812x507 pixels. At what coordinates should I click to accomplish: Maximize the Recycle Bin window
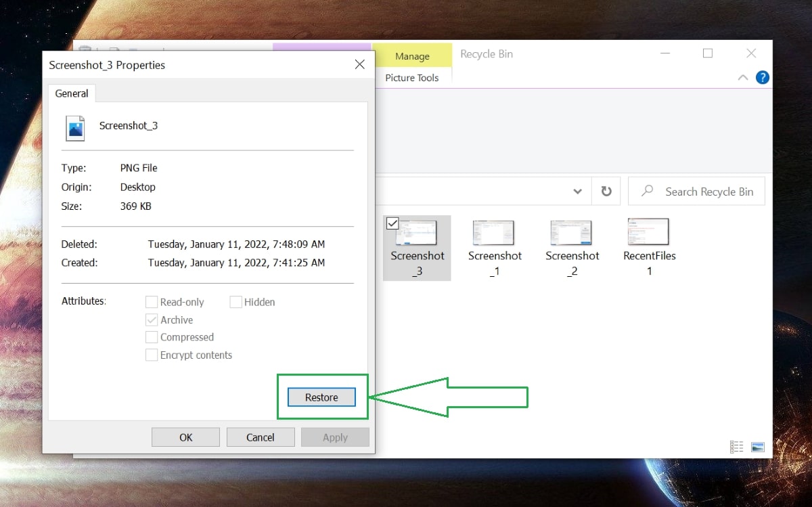coord(708,53)
